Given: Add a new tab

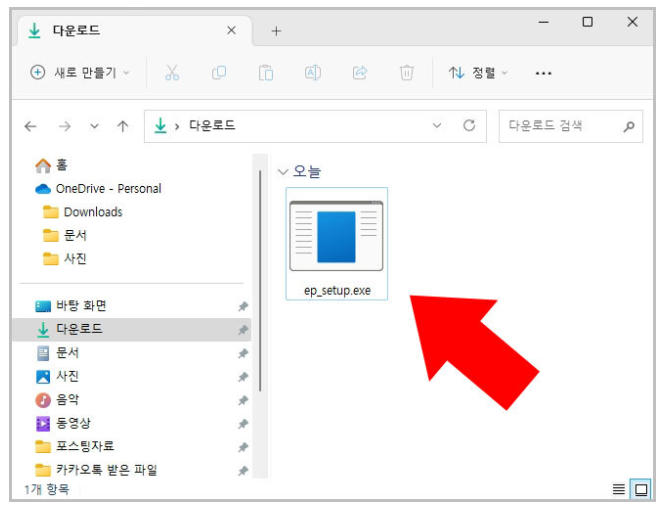Looking at the screenshot, I should click(276, 31).
